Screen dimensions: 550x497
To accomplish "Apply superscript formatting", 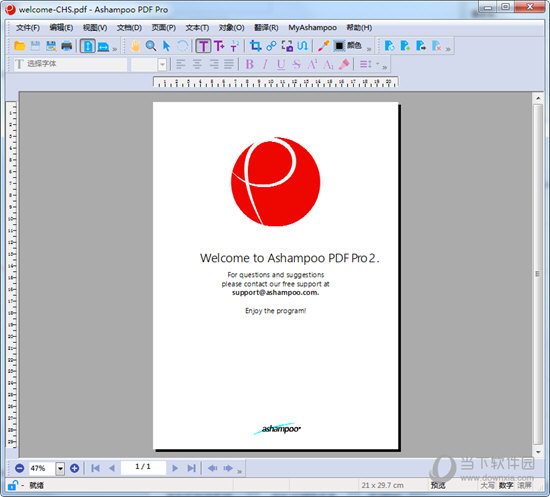I will (x=313, y=64).
